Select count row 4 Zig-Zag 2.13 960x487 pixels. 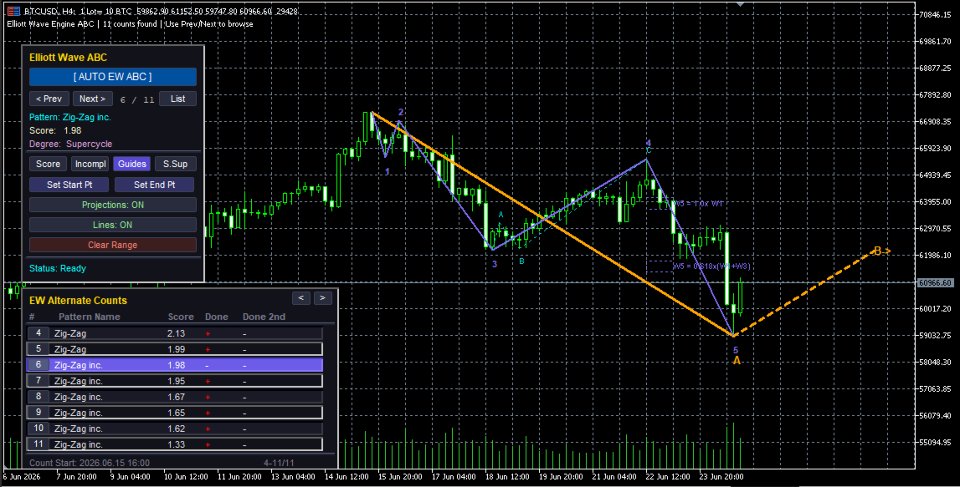coord(174,333)
